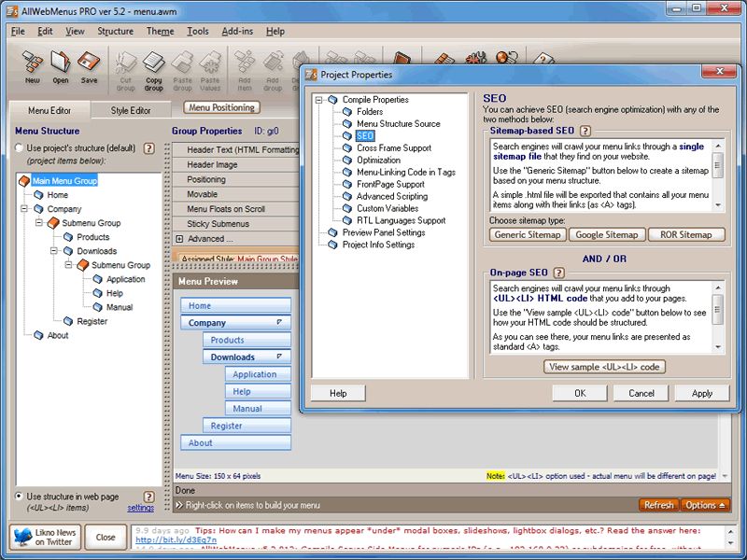Open the Theme menu

pyautogui.click(x=160, y=32)
